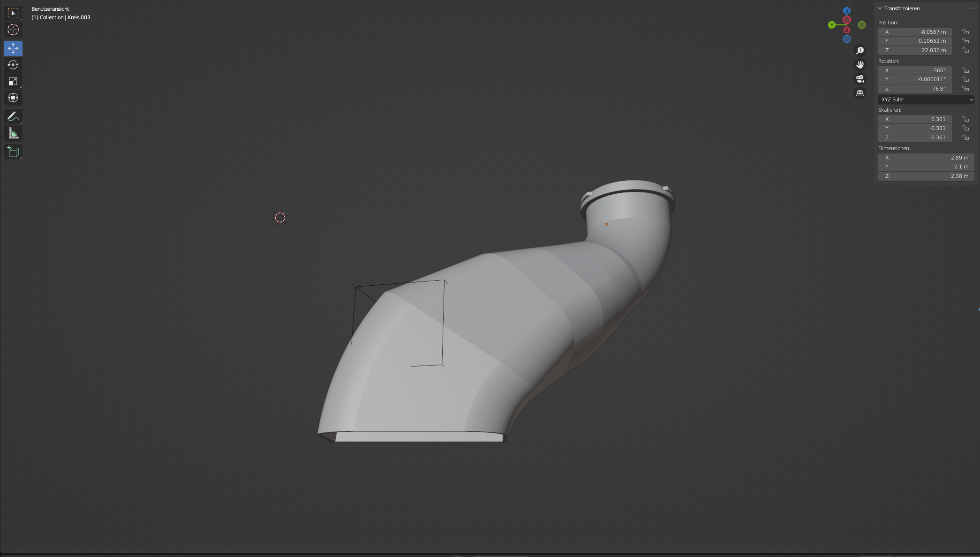
Task: Select the Select Box tool
Action: (13, 13)
